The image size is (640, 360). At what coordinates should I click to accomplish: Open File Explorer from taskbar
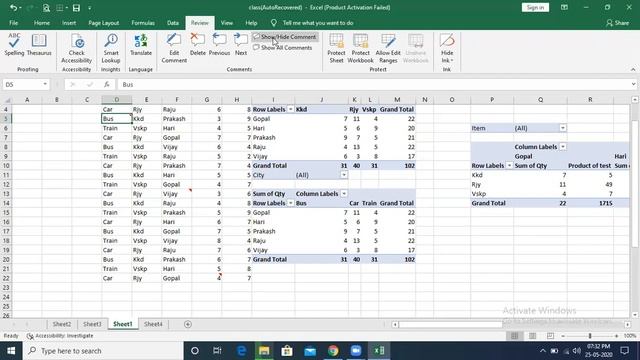[x=264, y=351]
